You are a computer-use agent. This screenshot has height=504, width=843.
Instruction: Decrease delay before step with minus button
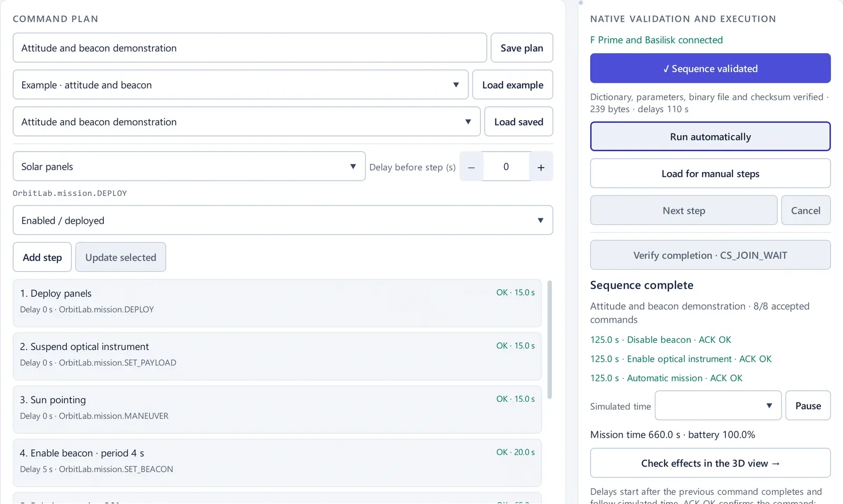(472, 167)
